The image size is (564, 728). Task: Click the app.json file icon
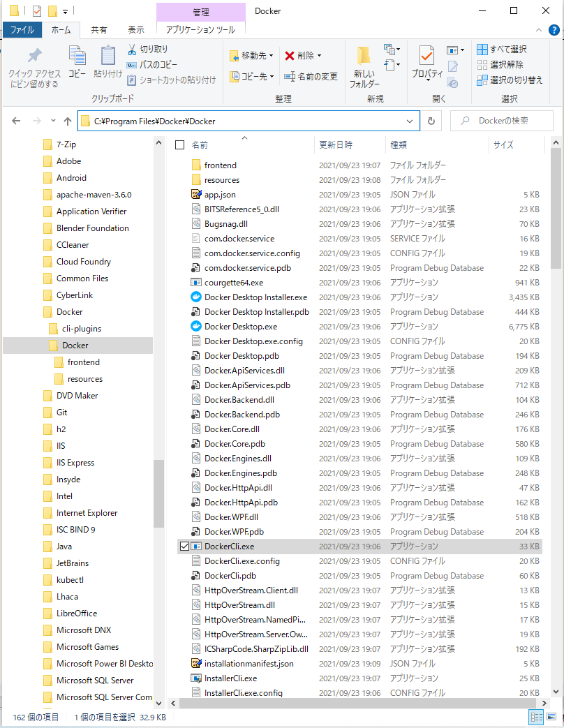point(196,195)
